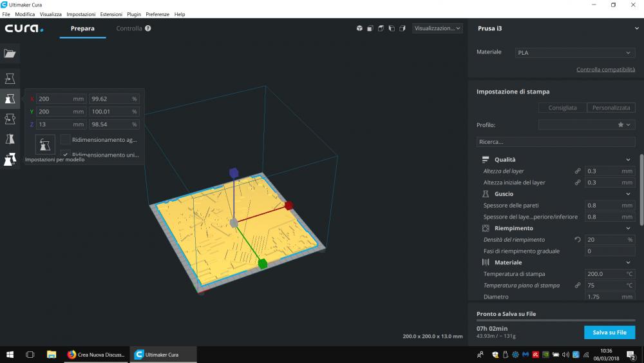Open the Estensioni menu
644x363 pixels.
pyautogui.click(x=111, y=14)
